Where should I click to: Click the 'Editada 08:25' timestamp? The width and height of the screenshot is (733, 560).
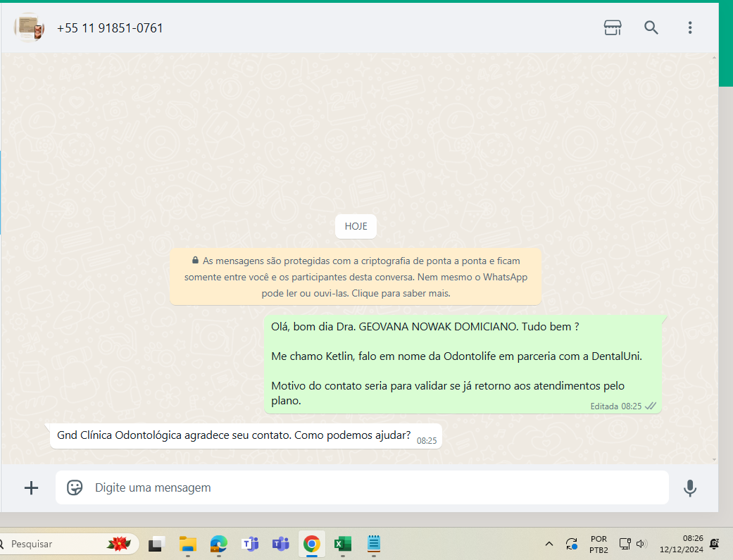(x=615, y=406)
